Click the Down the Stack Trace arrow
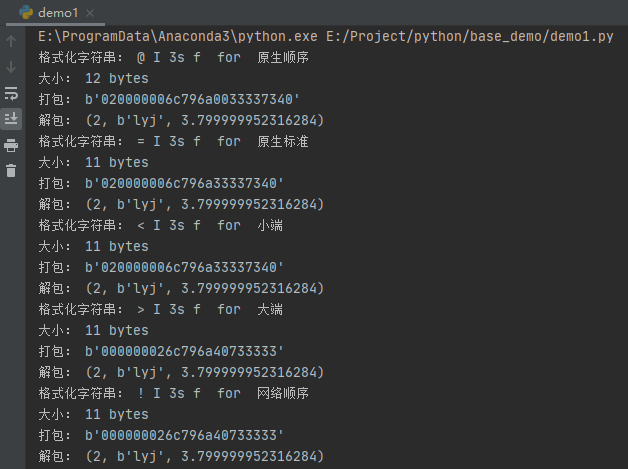This screenshot has width=628, height=469. [11, 66]
